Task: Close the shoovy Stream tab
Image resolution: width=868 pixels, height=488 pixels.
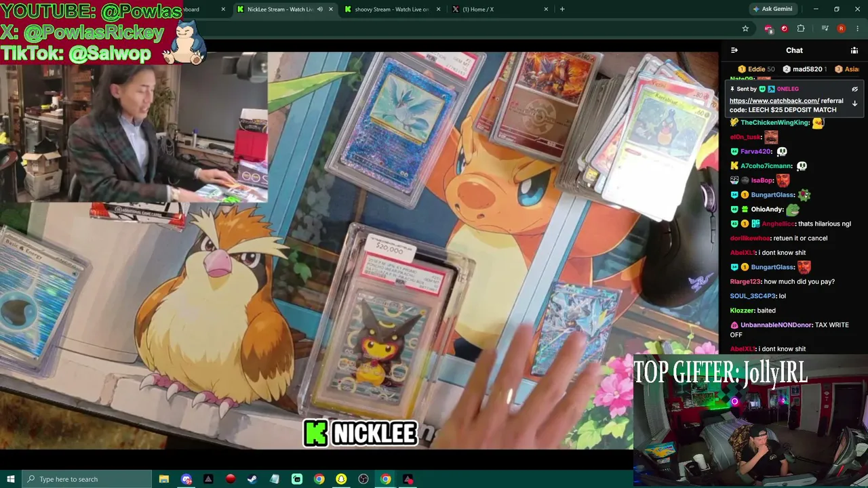Action: coord(439,9)
